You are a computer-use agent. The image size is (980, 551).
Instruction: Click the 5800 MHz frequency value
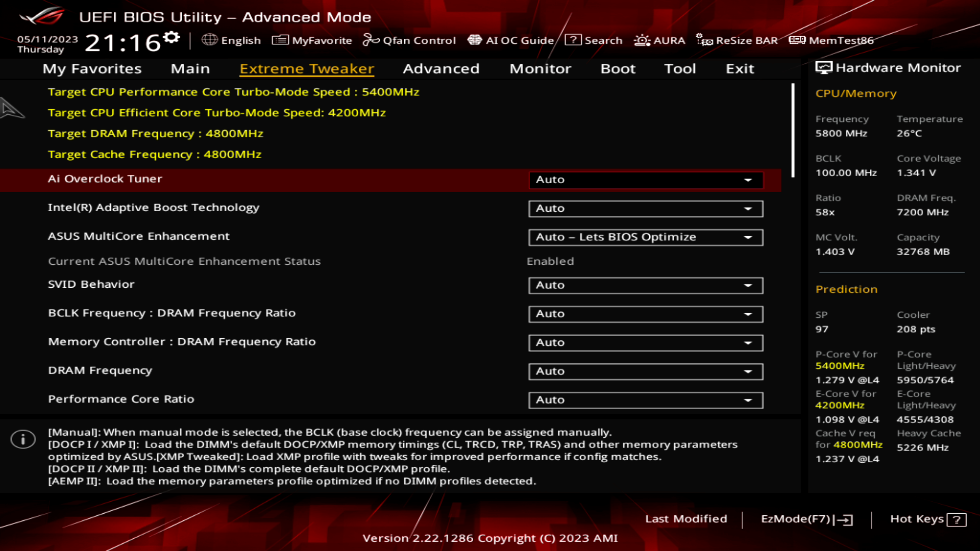click(x=841, y=133)
